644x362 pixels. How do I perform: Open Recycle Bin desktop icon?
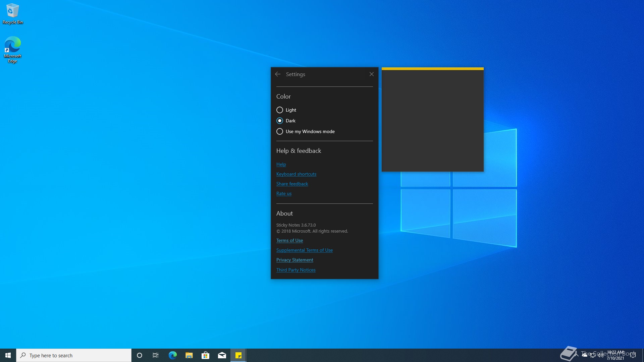[13, 14]
